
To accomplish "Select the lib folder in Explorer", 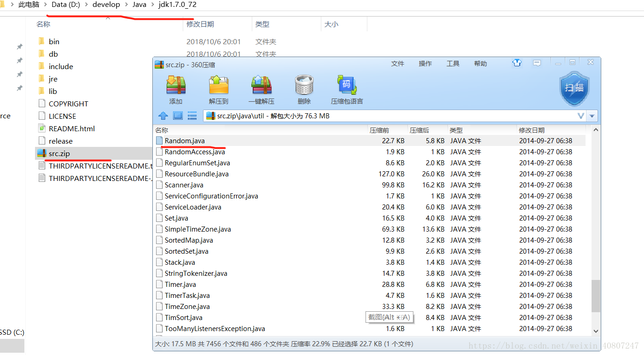I will [47, 91].
